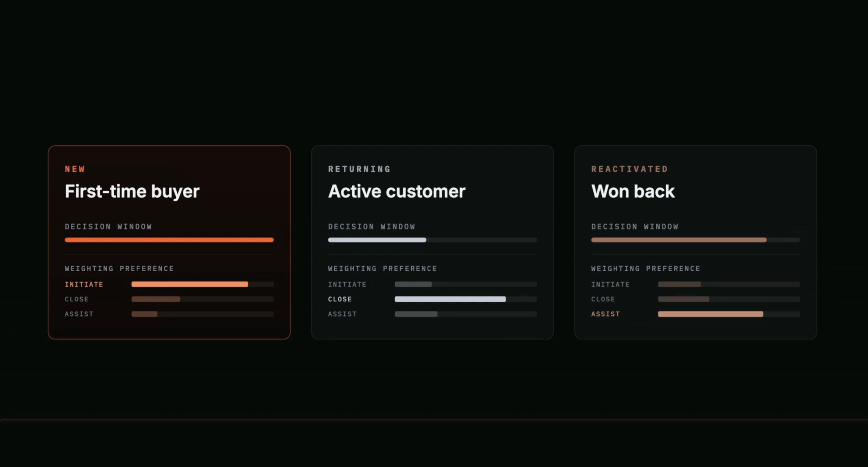
Task: Click INITIATE bar in First-time buyer card
Action: point(203,285)
